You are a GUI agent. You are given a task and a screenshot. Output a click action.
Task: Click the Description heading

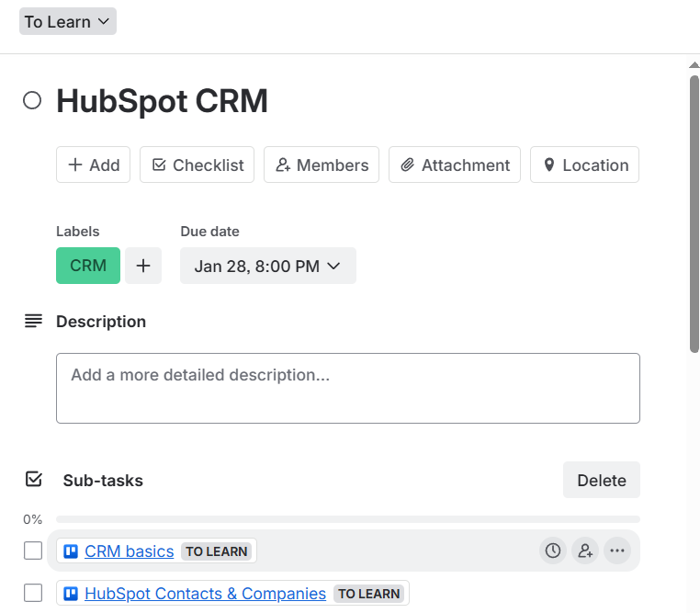[101, 322]
